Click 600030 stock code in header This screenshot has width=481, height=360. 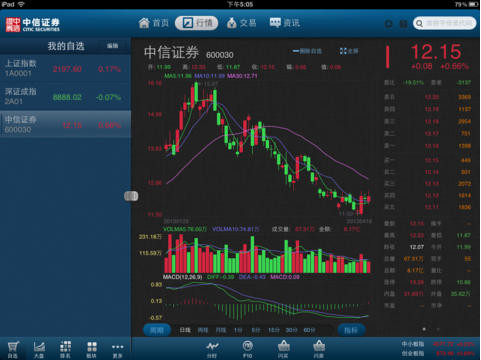point(220,55)
